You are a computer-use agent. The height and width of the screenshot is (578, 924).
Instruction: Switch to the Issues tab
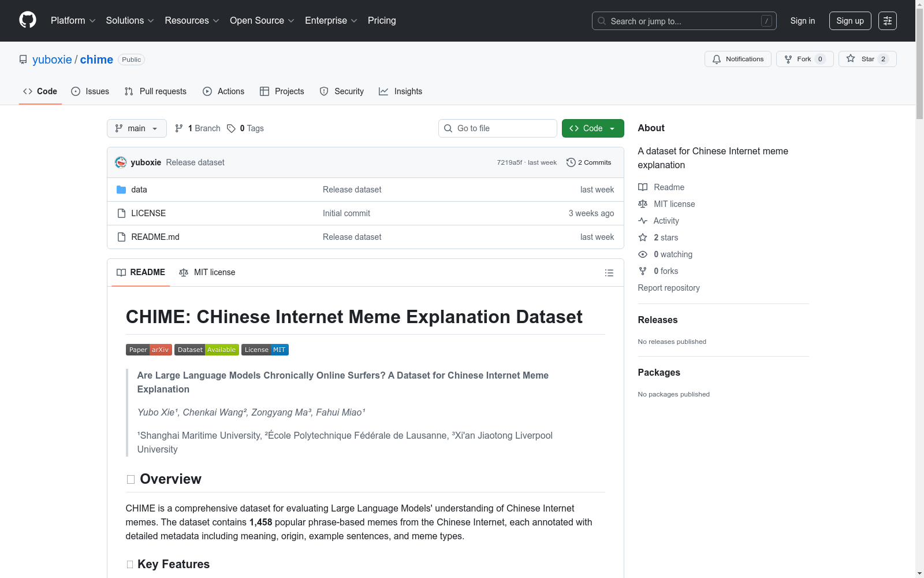pos(90,91)
